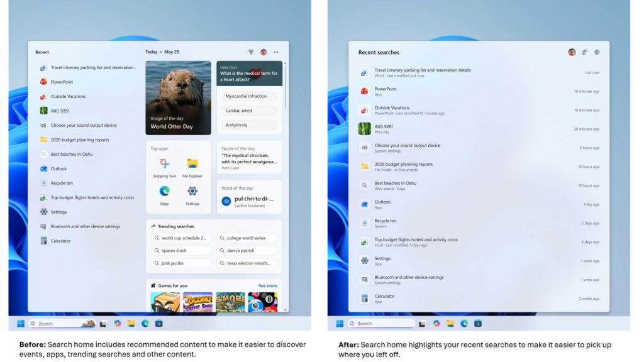This screenshot has height=362, width=644.
Task: Open Travel itinerary row in Recent searches
Action: (479, 73)
